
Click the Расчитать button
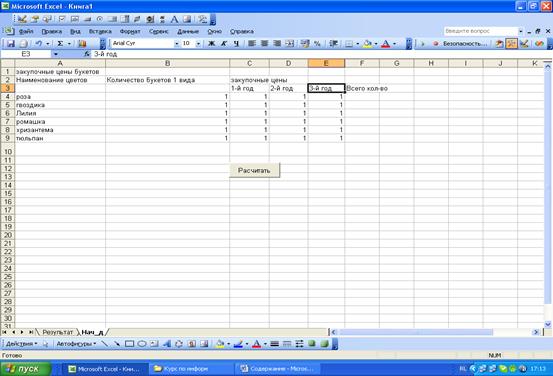[254, 170]
